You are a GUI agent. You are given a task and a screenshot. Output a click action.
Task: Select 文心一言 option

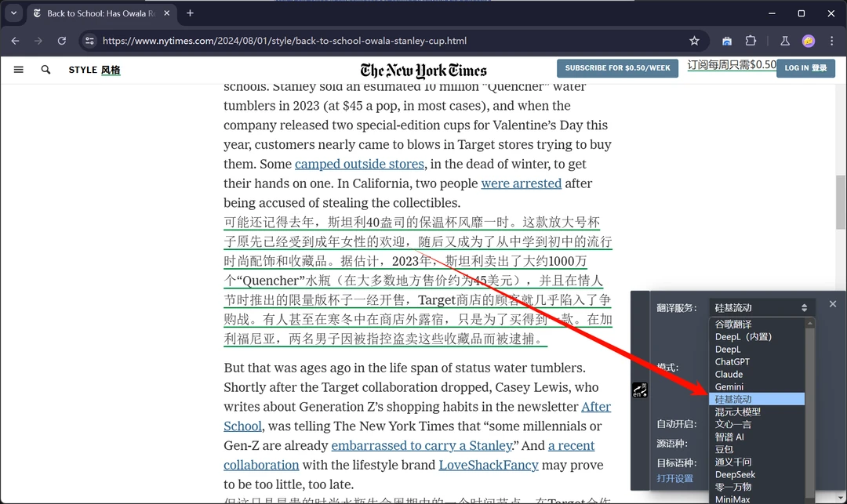click(757, 424)
